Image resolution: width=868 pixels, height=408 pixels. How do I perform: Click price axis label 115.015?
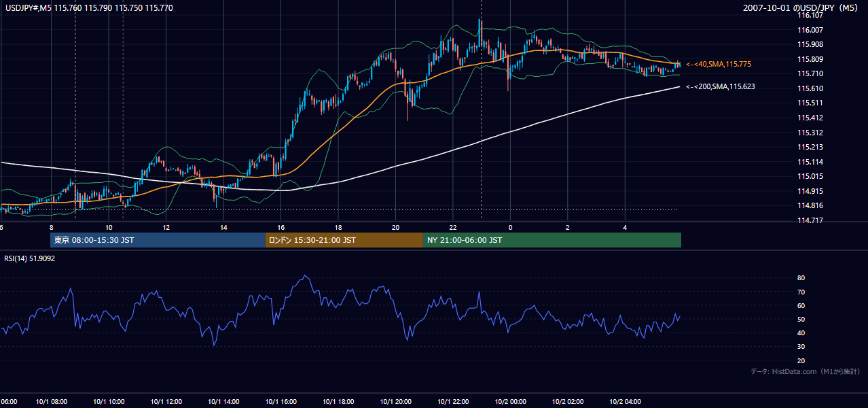click(810, 177)
